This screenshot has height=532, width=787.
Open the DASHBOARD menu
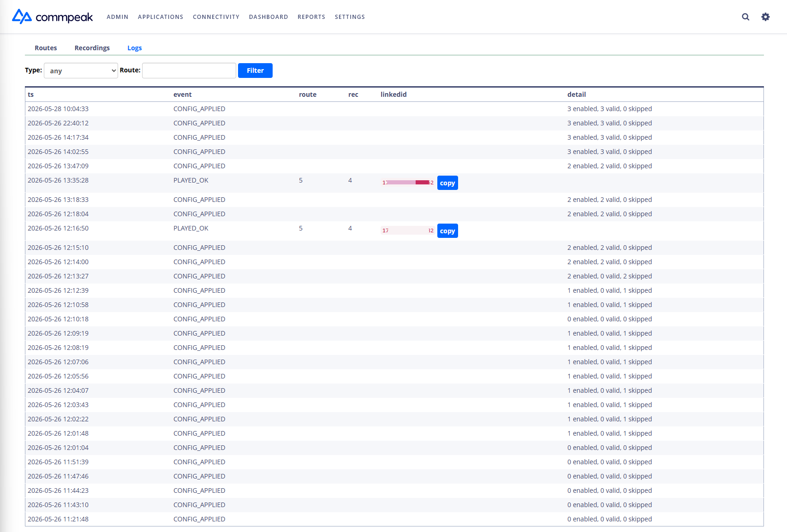pos(268,17)
